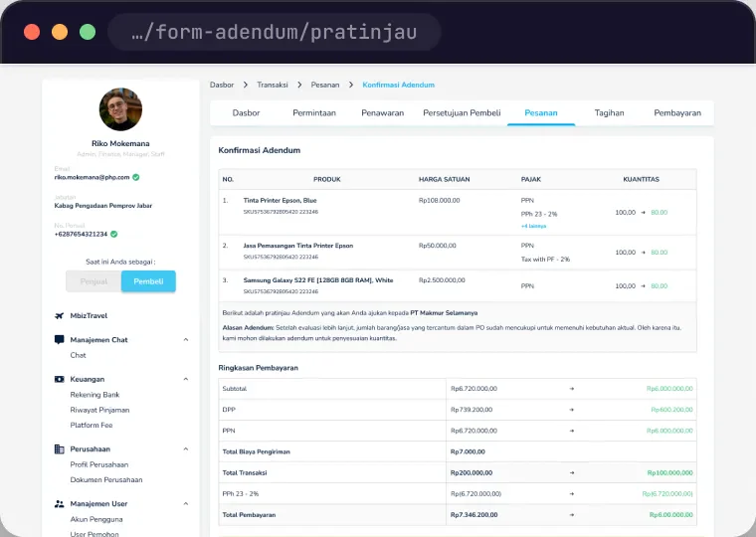Image resolution: width=756 pixels, height=537 pixels.
Task: Click the PRODUK column header
Action: coord(327,179)
